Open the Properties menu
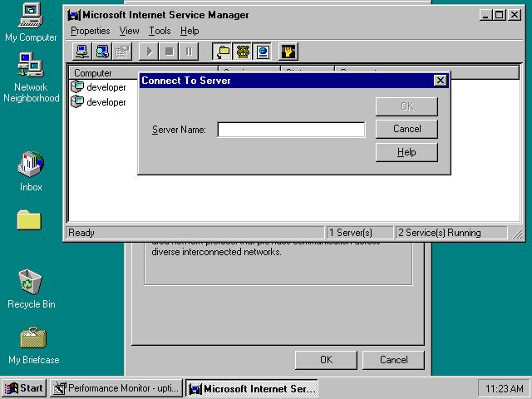The image size is (532, 399). (x=91, y=31)
